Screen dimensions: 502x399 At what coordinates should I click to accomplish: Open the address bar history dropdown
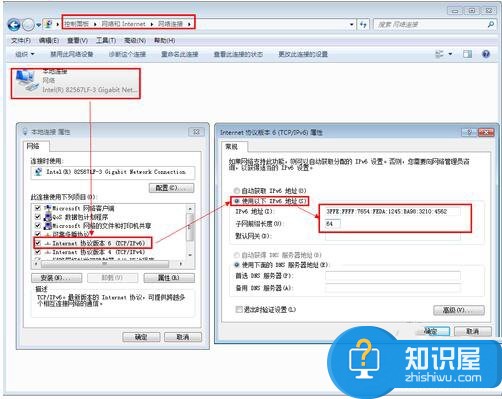pyautogui.click(x=351, y=25)
